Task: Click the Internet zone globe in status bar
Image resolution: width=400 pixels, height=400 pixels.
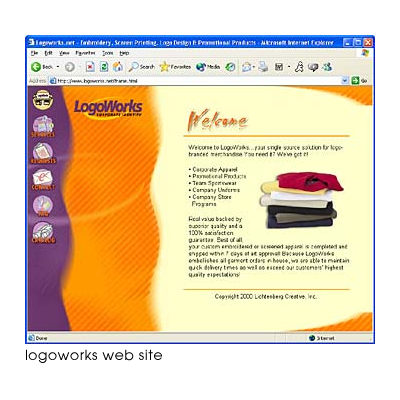Action: point(312,338)
